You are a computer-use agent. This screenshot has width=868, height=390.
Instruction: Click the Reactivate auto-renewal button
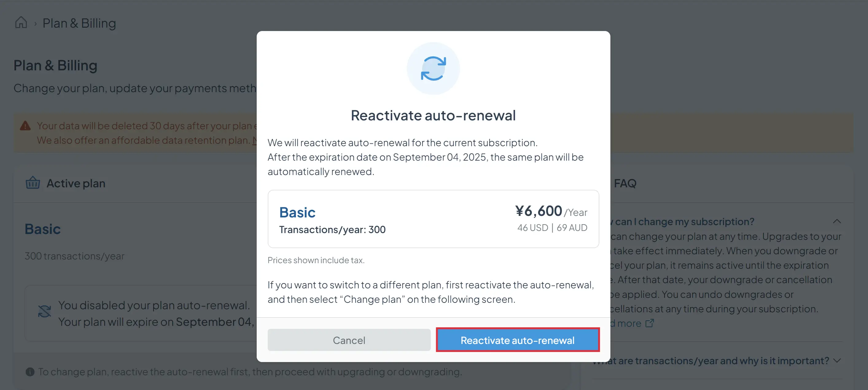(518, 340)
